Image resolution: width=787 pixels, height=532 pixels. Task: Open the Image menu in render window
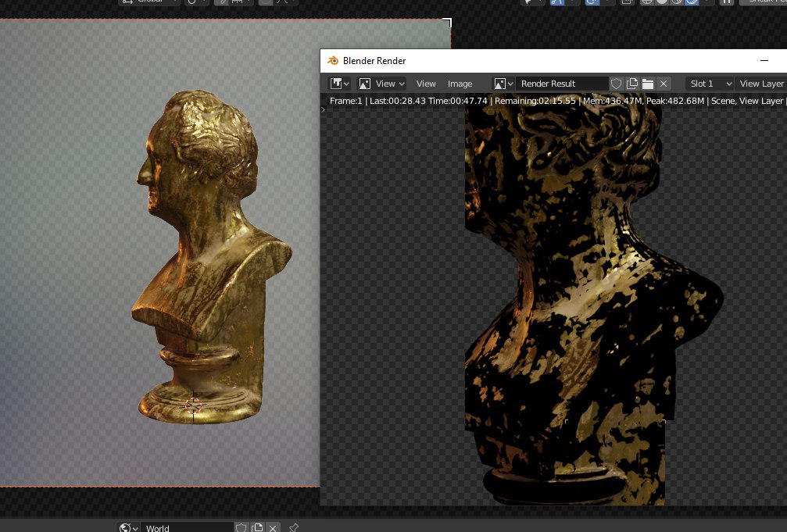pos(460,84)
